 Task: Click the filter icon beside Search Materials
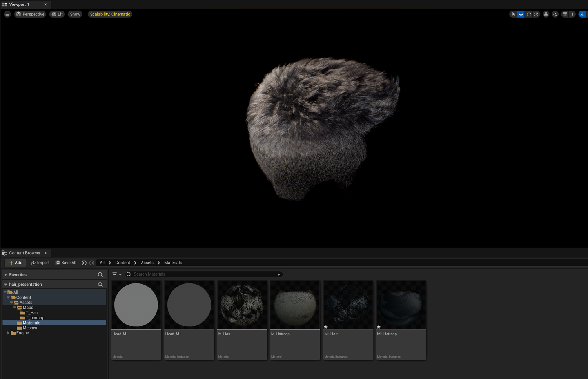[114, 274]
